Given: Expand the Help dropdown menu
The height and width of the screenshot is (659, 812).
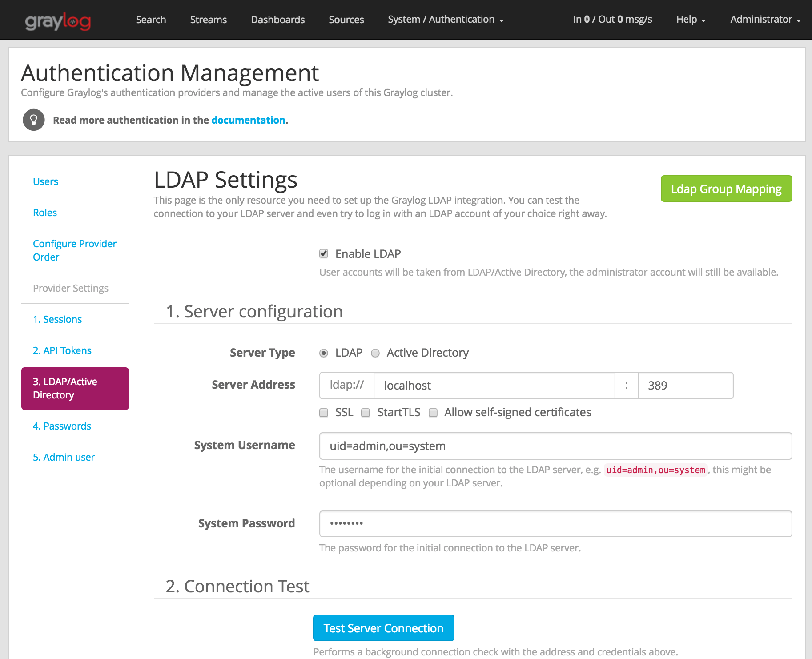Looking at the screenshot, I should pyautogui.click(x=691, y=20).
